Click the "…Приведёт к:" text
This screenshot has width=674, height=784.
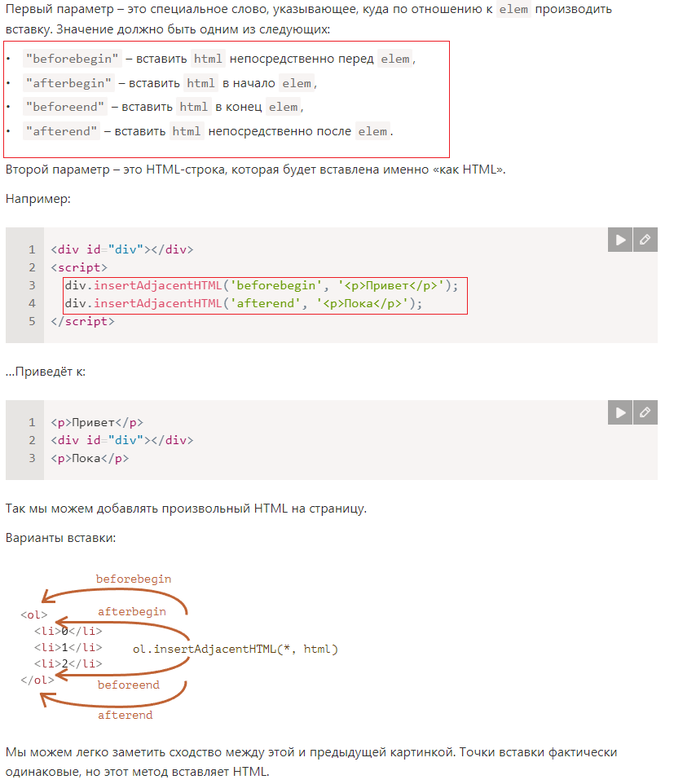46,372
